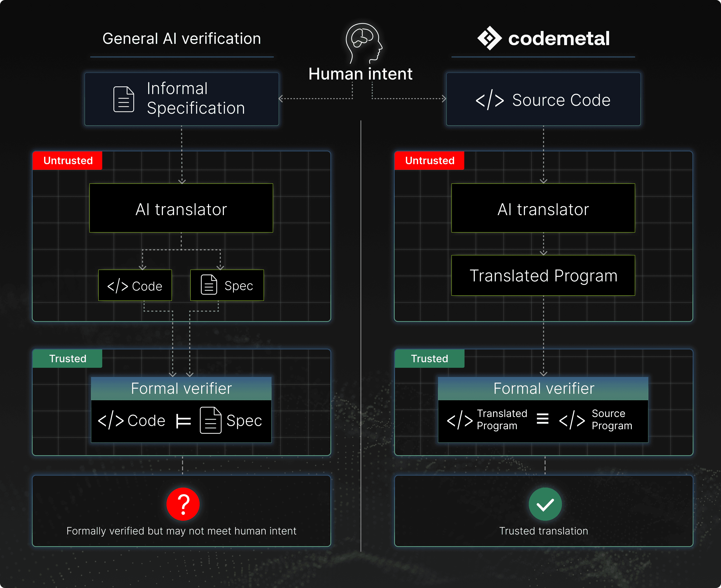Click the code icon beside Source Program

point(572,420)
